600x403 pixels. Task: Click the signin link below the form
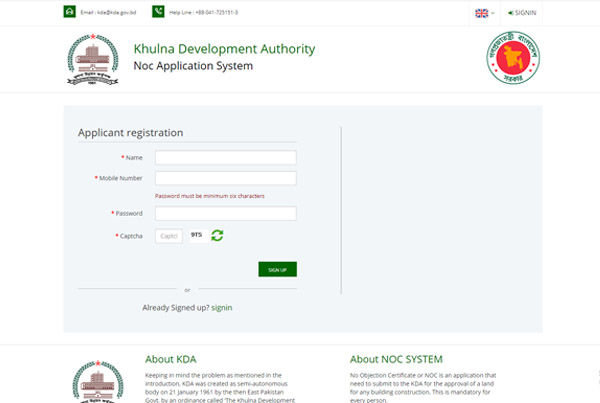pyautogui.click(x=222, y=308)
